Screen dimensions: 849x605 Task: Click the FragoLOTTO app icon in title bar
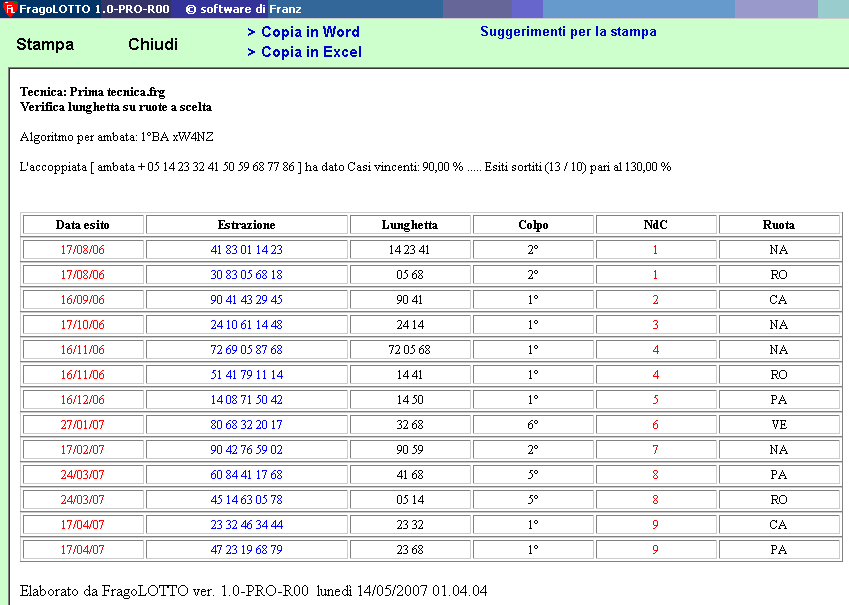click(9, 9)
